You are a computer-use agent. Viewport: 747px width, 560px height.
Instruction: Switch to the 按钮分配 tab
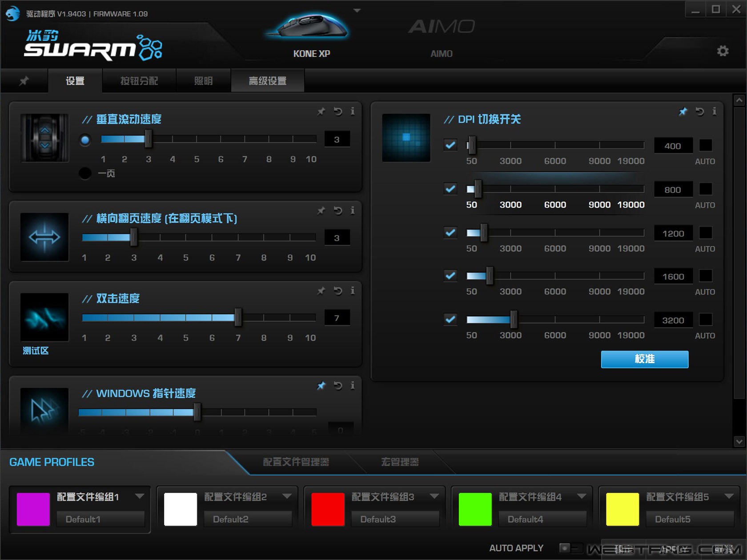pos(139,81)
